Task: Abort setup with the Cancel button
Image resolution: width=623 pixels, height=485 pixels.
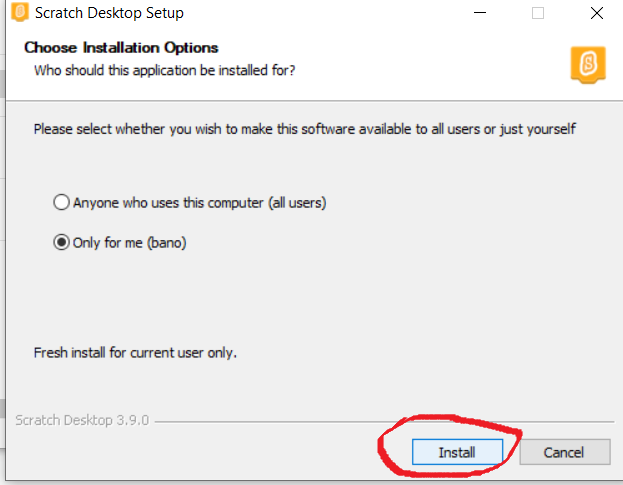Action: coord(565,452)
